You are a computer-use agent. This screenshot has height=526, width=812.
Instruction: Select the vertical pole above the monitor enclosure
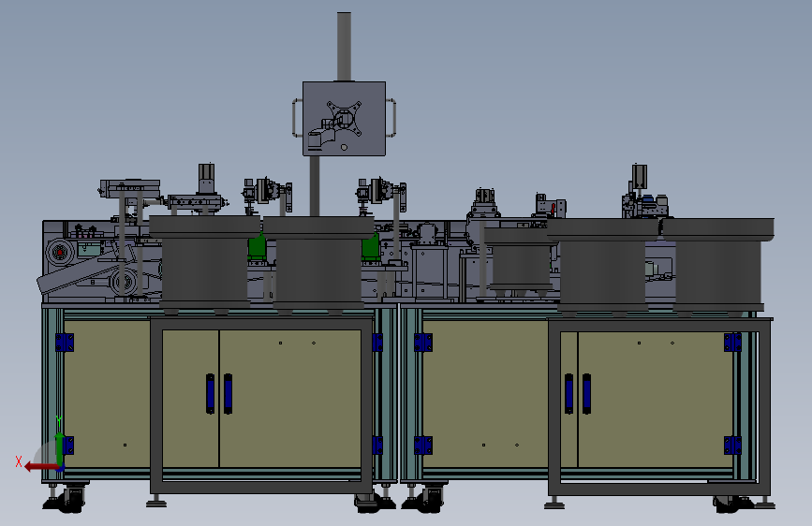344,47
